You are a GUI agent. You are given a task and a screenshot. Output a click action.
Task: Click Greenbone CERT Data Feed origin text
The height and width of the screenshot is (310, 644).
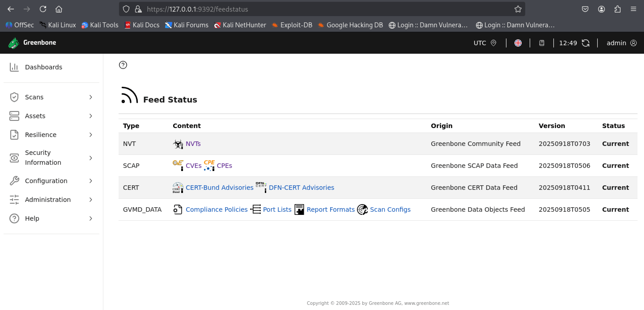[x=474, y=187]
